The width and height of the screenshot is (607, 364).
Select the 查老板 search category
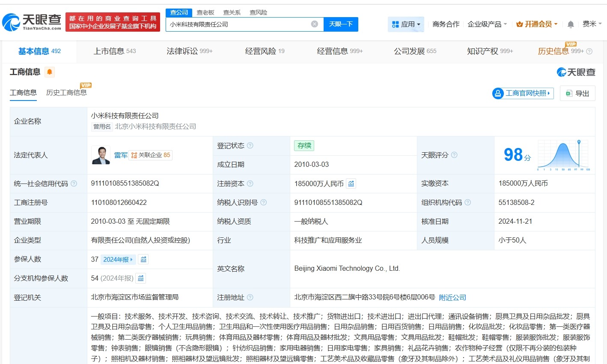click(205, 12)
